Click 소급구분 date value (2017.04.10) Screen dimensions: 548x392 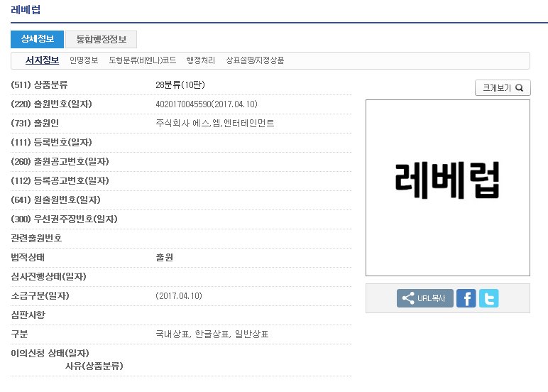(x=179, y=296)
